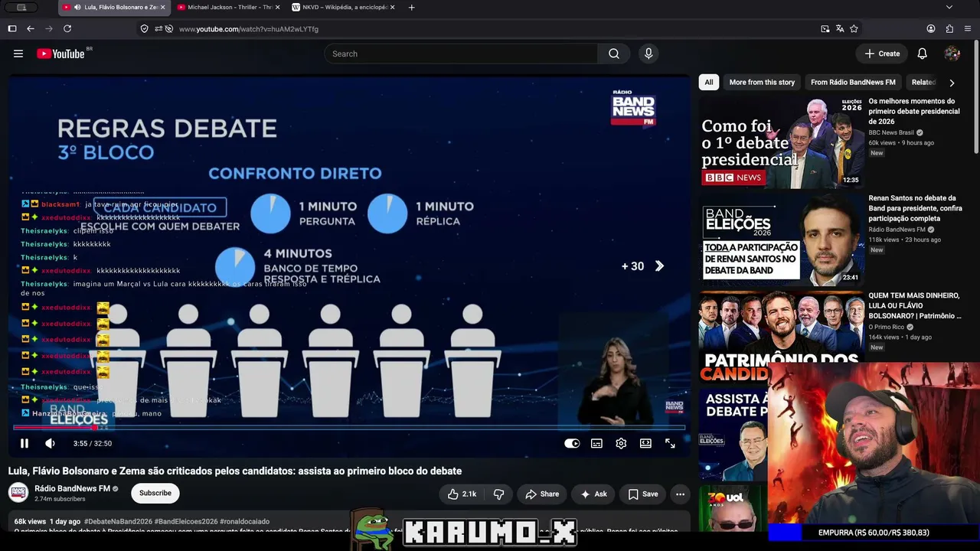Open the YouTube guide hamburger menu

[18, 54]
